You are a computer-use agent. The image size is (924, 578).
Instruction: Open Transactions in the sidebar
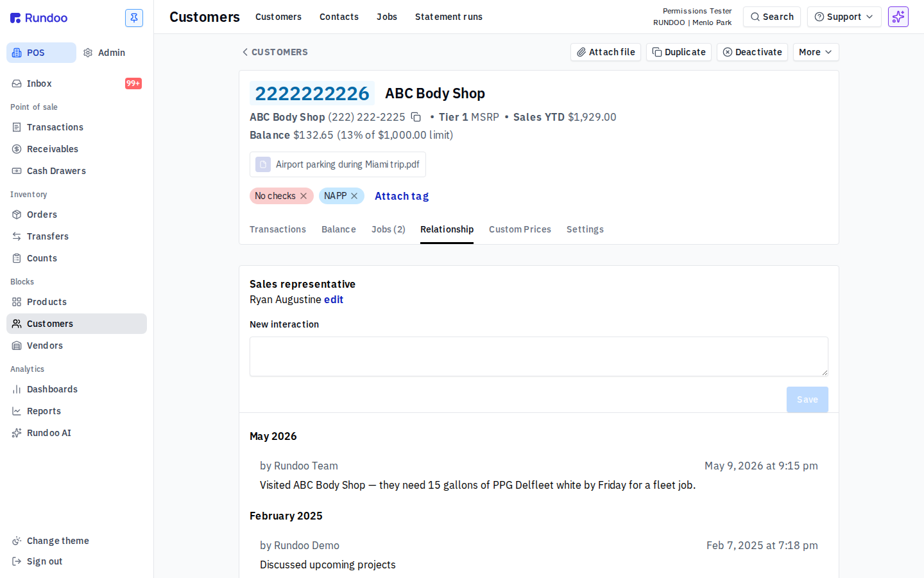click(76, 127)
